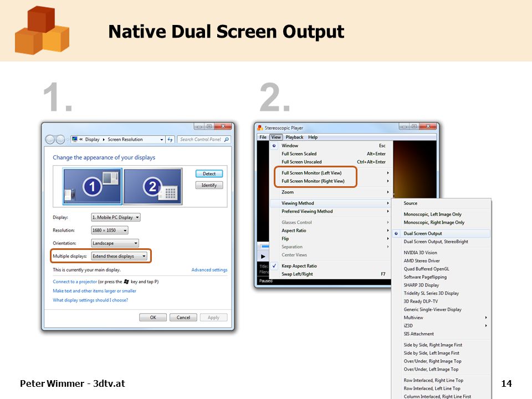
Task: Select SIS Attachment
Action: point(442,334)
